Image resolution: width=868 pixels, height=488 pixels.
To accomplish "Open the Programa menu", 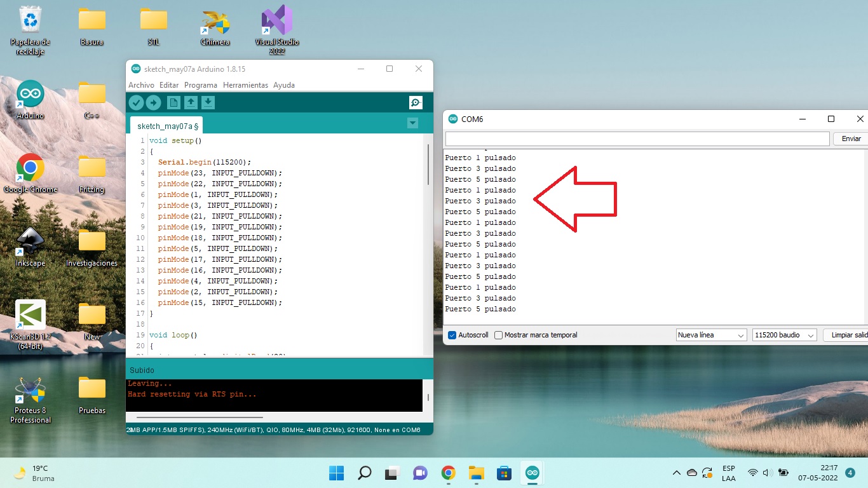I will click(x=201, y=85).
